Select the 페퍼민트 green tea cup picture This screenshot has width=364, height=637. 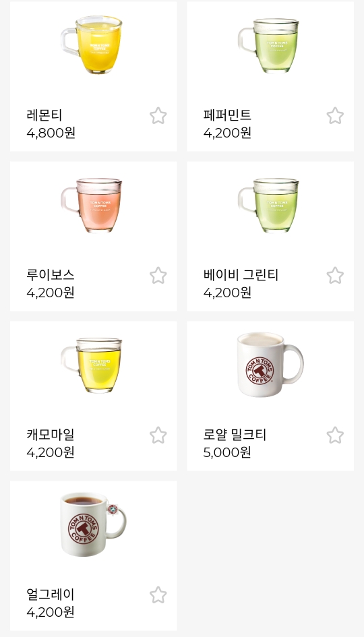pyautogui.click(x=268, y=46)
